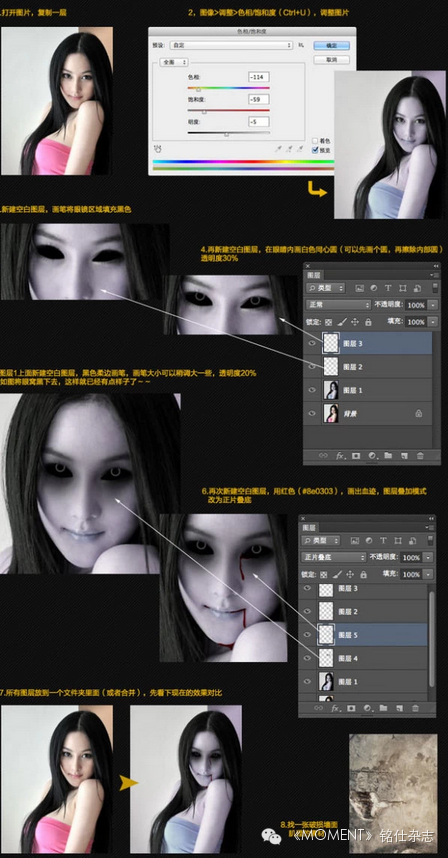
Task: Click lock position icon in 正常 panel
Action: tap(354, 322)
